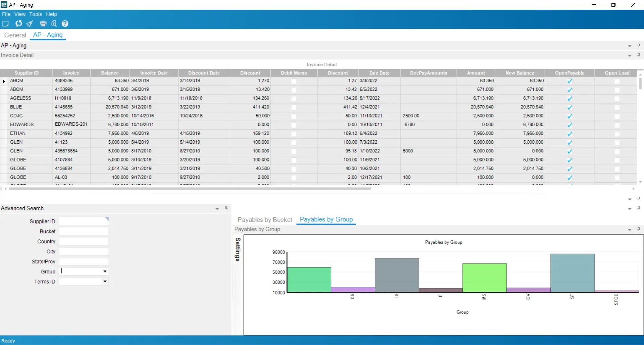Screen dimensions: 644x345
Task: Open the View menu
Action: point(20,14)
